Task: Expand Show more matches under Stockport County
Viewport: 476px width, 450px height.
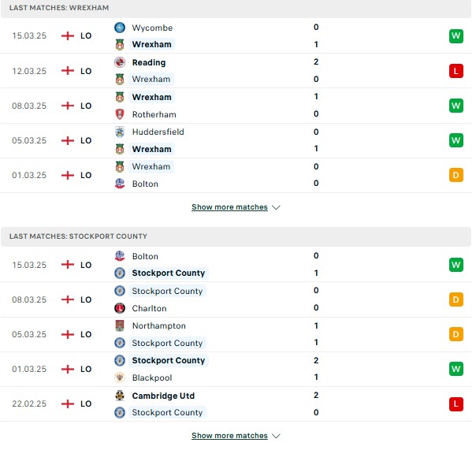Action: [229, 436]
